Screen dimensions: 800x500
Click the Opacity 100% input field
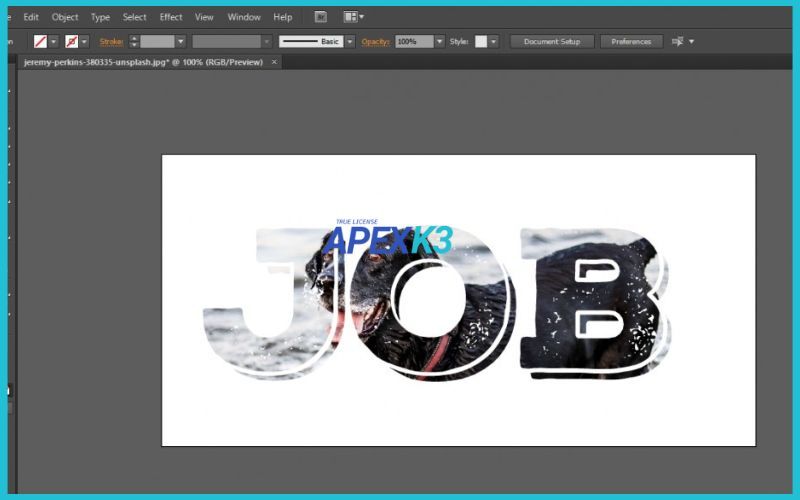click(x=414, y=42)
